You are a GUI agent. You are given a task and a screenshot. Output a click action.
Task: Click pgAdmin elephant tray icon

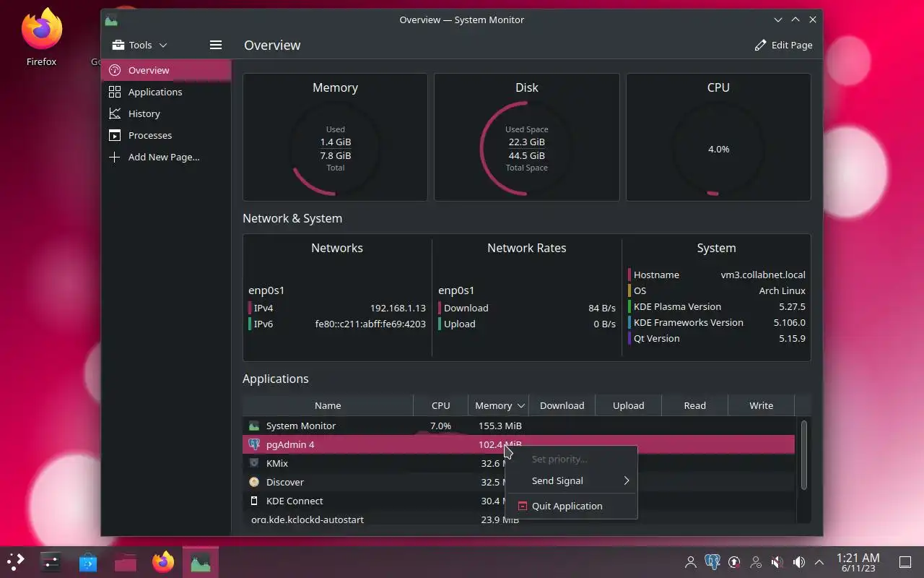[x=712, y=561]
